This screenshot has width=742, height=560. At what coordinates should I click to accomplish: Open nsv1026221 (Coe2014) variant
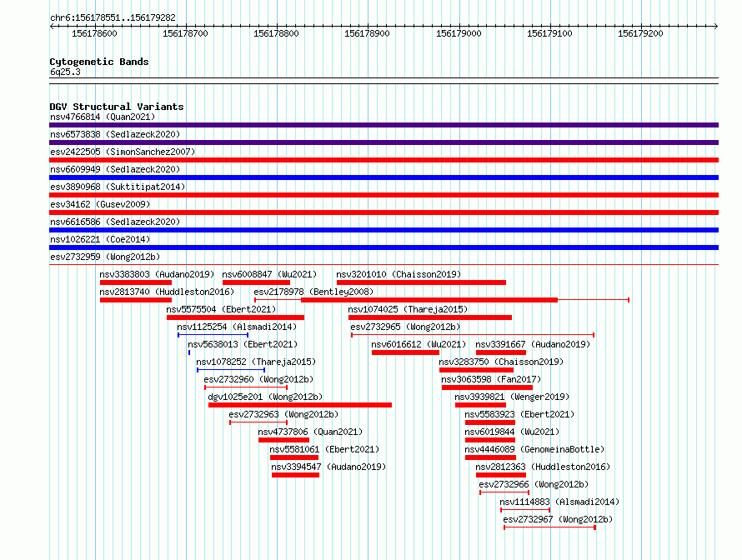tap(100, 239)
